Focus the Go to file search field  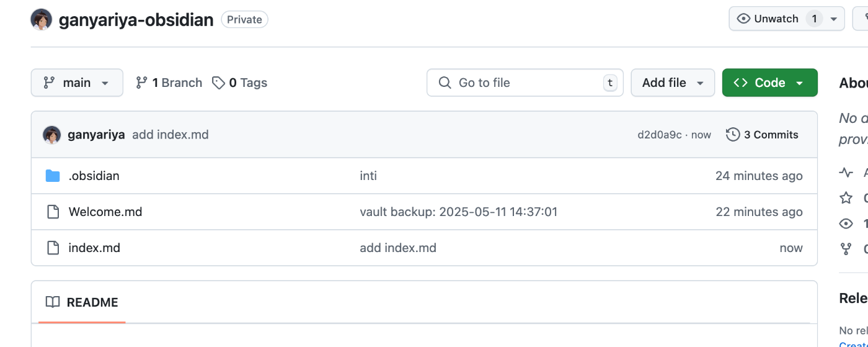525,83
